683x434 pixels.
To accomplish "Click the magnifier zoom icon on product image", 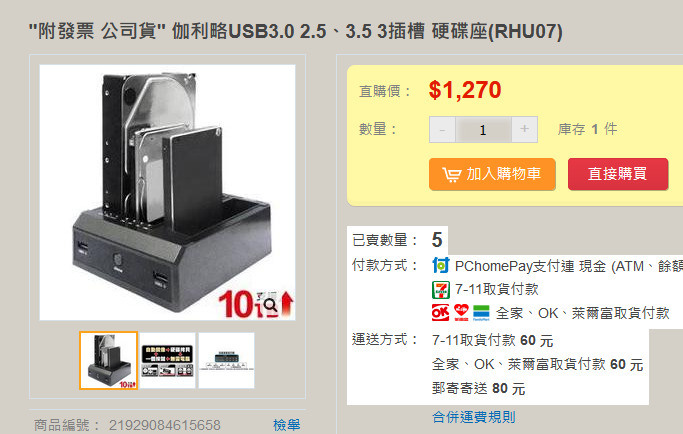I will point(270,305).
